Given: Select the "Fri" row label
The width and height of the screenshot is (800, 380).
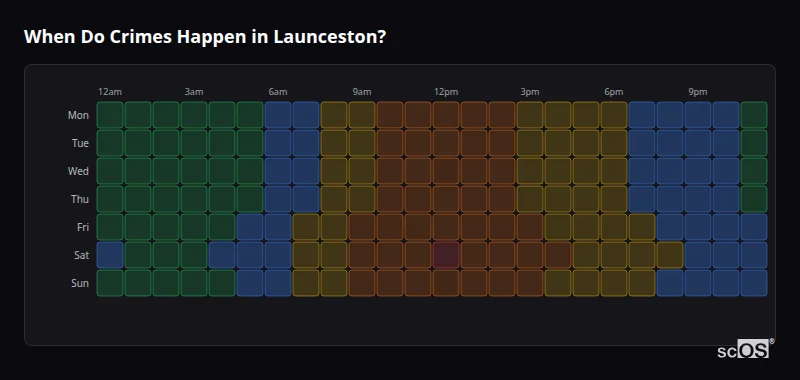Looking at the screenshot, I should pos(83,227).
